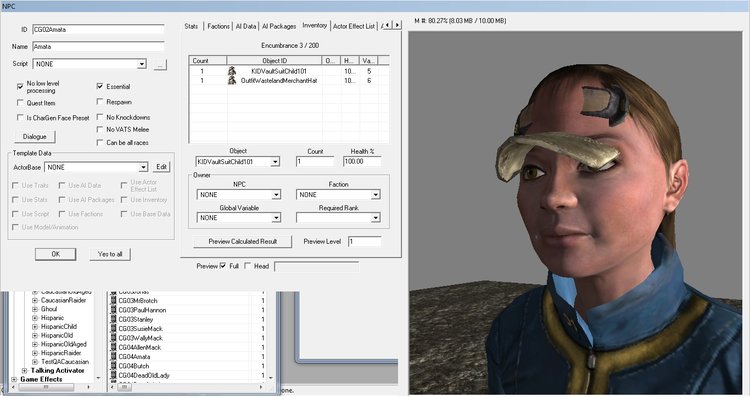Click the Object ID column header
This screenshot has width=750, height=398.
click(274, 61)
